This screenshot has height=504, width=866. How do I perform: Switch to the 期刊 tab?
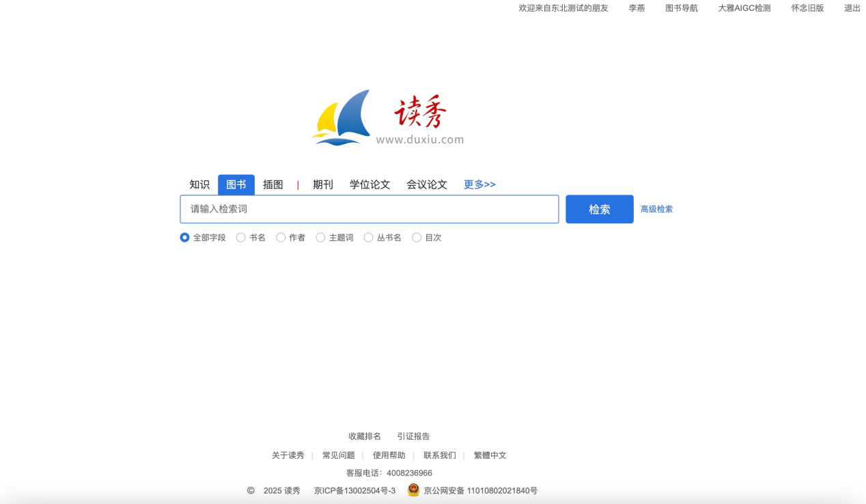322,184
